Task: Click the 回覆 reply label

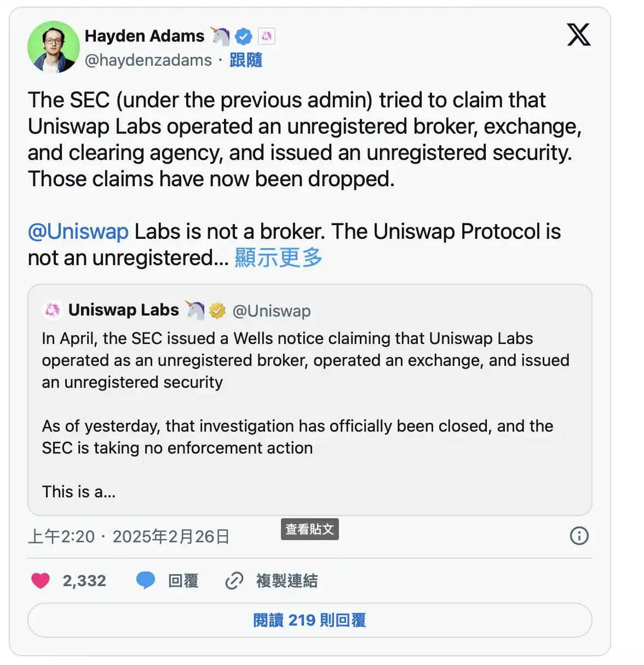Action: click(x=183, y=581)
